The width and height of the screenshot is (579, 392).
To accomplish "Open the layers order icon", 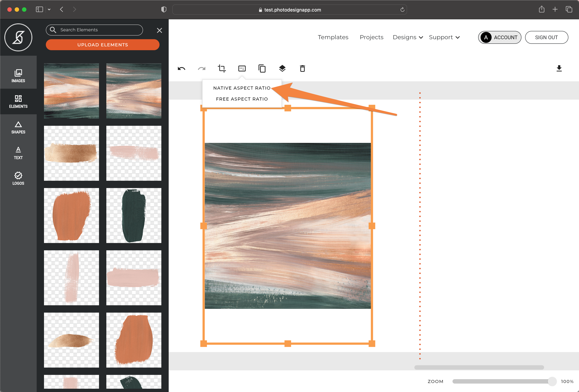I will (282, 69).
